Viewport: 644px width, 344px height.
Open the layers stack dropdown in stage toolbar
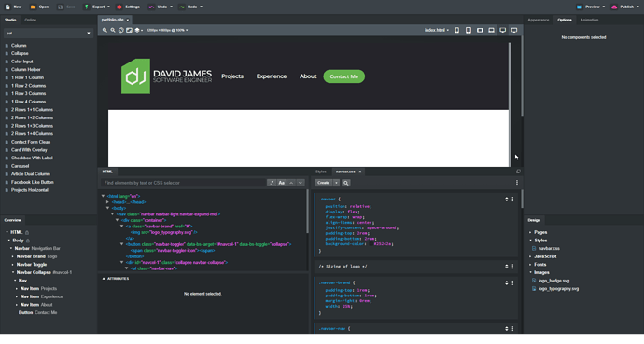[x=138, y=30]
